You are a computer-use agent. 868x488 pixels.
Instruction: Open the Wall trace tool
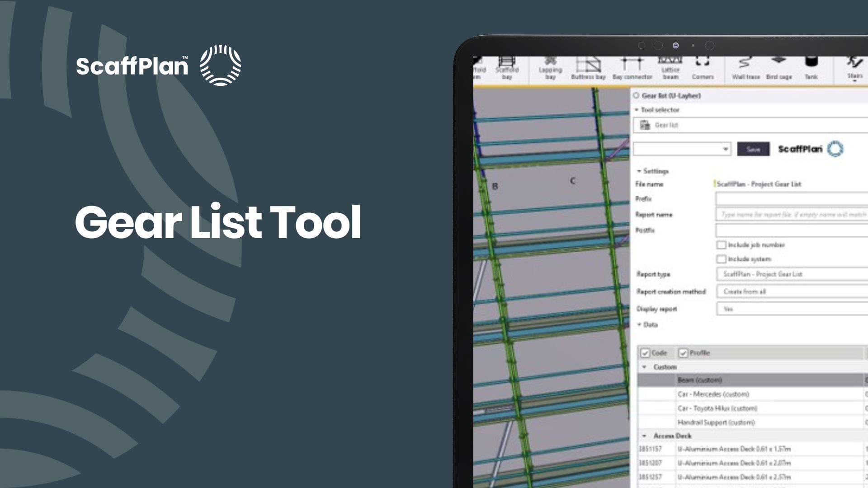click(x=745, y=68)
